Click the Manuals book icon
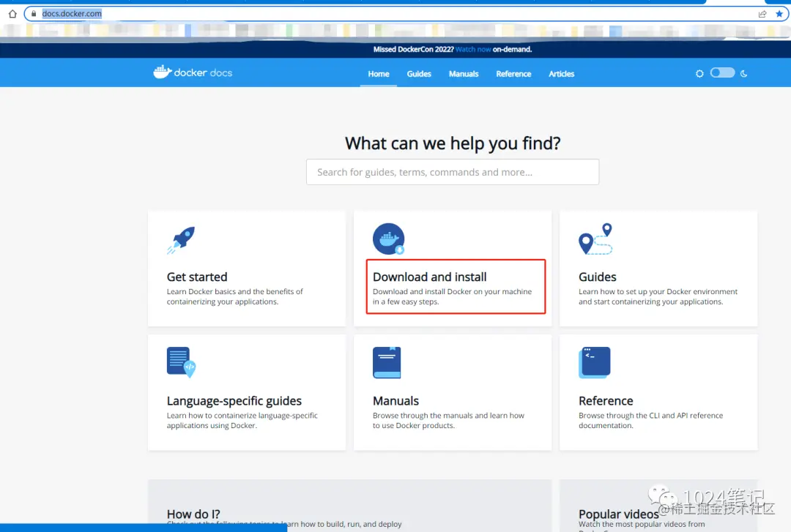 point(387,362)
